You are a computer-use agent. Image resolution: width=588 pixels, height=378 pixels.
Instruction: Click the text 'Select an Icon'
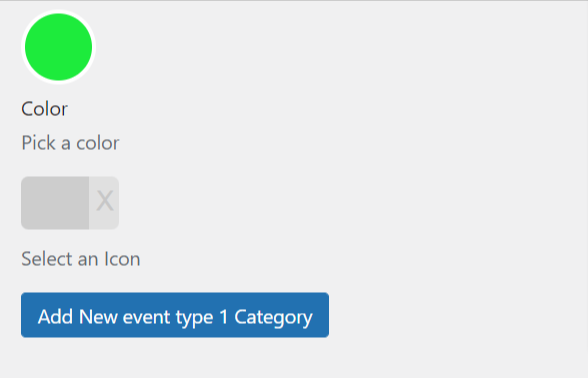click(x=81, y=259)
